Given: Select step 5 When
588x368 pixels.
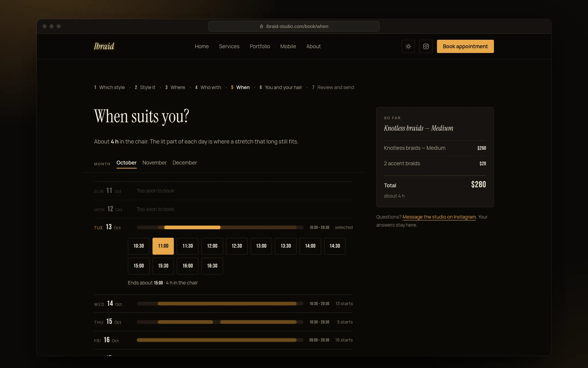Looking at the screenshot, I should pos(240,87).
